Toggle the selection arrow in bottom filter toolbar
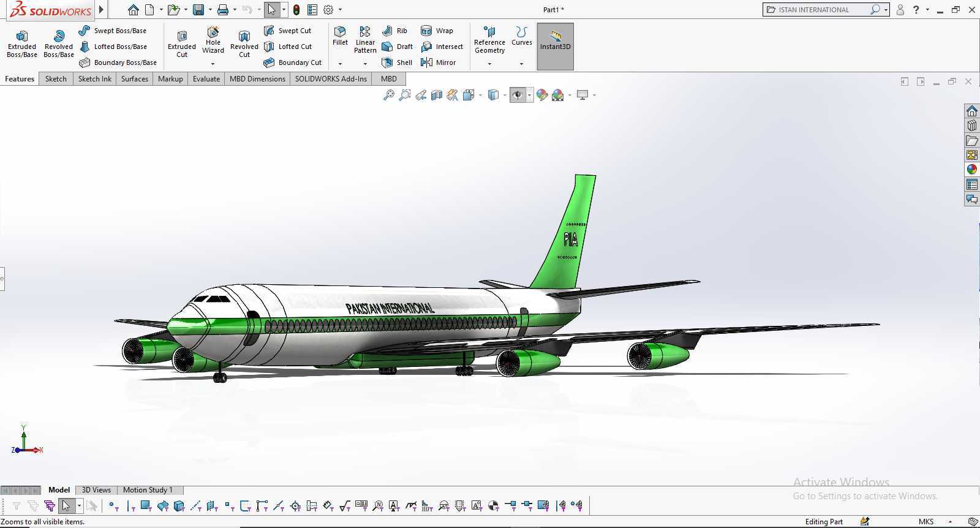 click(x=66, y=506)
